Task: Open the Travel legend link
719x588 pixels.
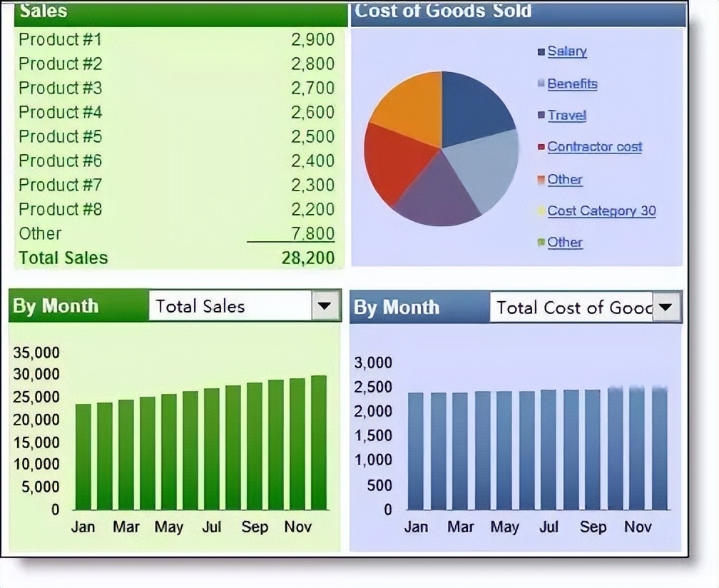Action: tap(567, 115)
